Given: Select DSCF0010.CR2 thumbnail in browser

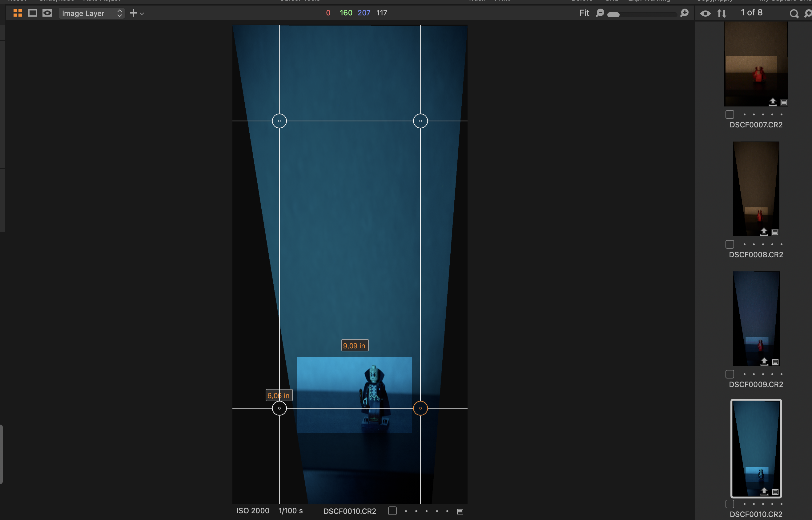Looking at the screenshot, I should point(756,448).
